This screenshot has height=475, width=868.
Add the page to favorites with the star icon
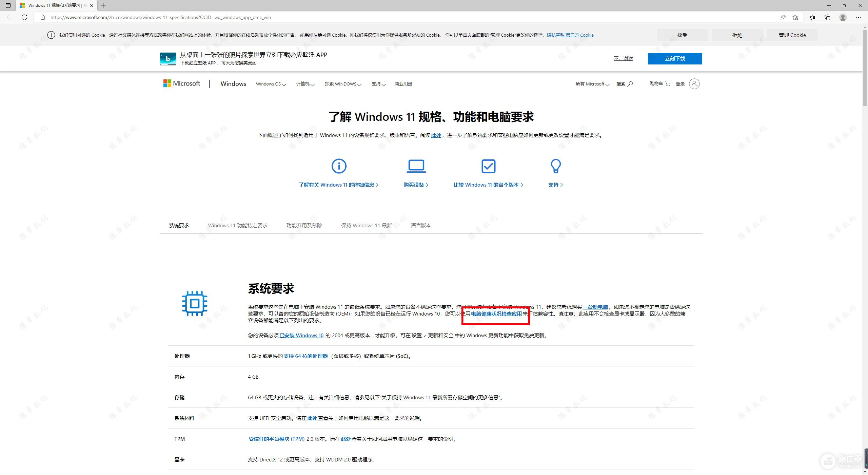tap(795, 17)
